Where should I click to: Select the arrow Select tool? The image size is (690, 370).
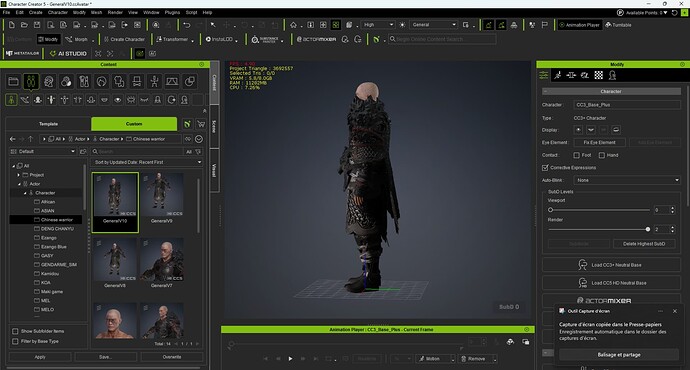coord(213,25)
